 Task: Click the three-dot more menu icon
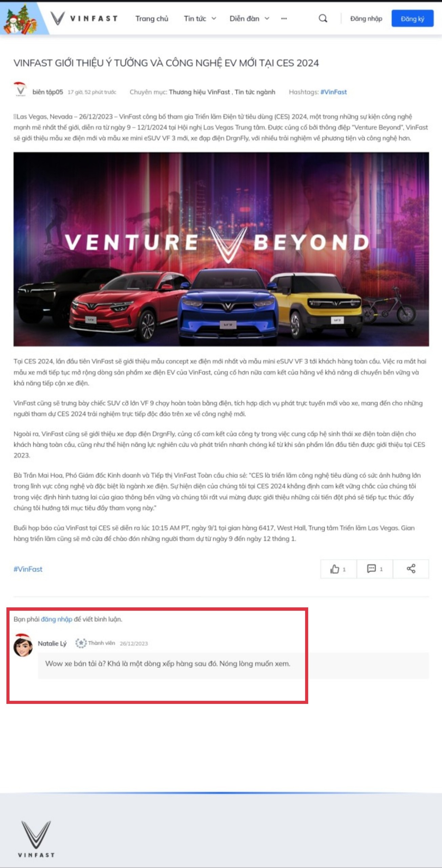tap(284, 19)
